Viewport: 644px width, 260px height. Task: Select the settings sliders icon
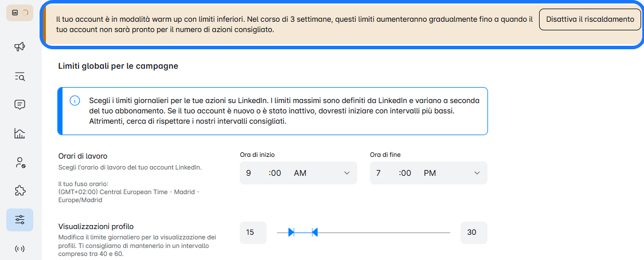click(19, 220)
